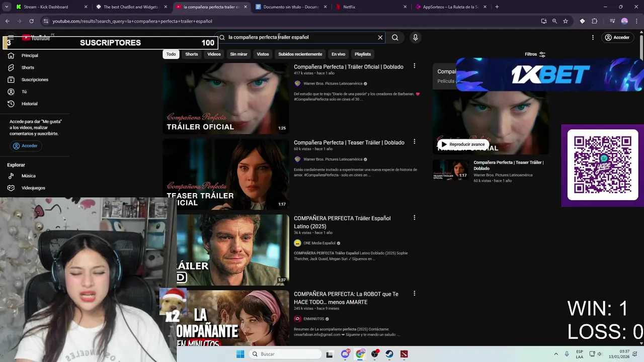Bookmark this page with star icon
This screenshot has height=362, width=644.
[x=566, y=21]
